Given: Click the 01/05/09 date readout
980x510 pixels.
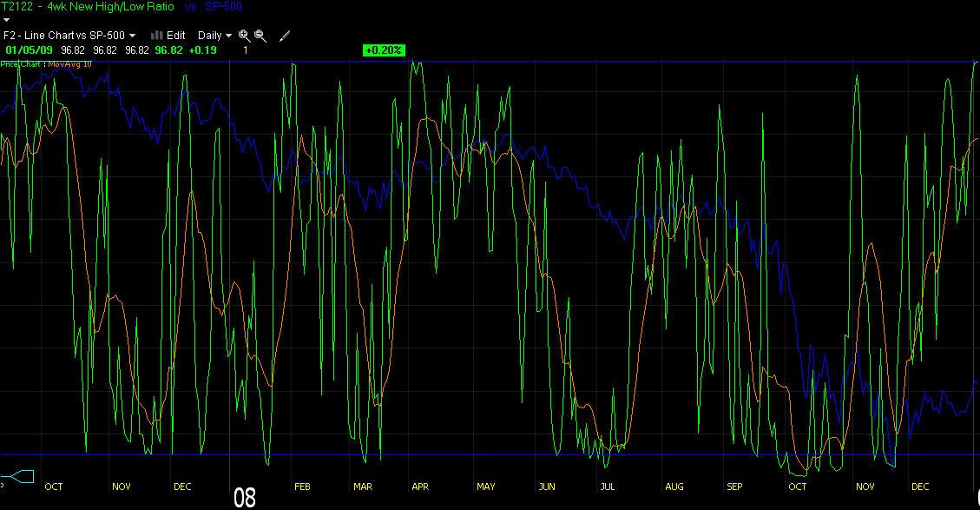Looking at the screenshot, I should [29, 50].
